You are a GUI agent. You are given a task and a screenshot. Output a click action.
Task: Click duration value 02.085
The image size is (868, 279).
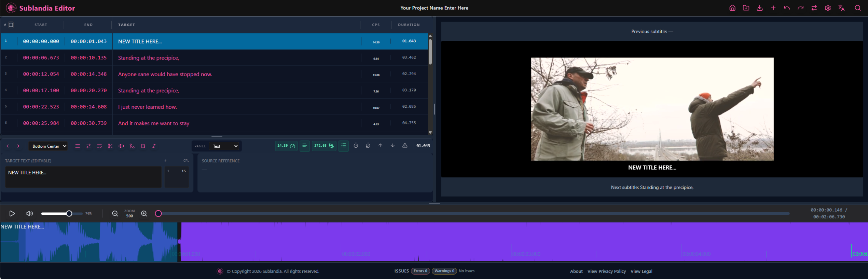coord(409,106)
